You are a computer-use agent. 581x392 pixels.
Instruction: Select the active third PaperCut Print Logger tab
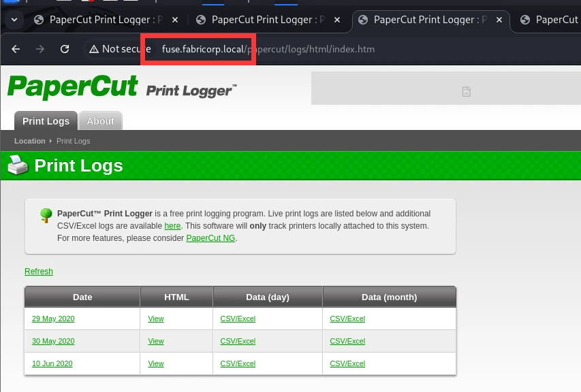click(430, 20)
